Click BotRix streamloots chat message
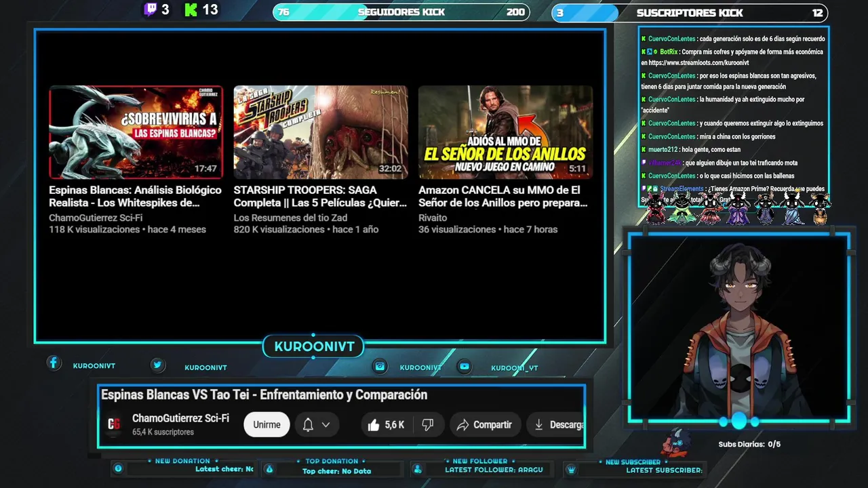The width and height of the screenshot is (868, 488). point(732,57)
